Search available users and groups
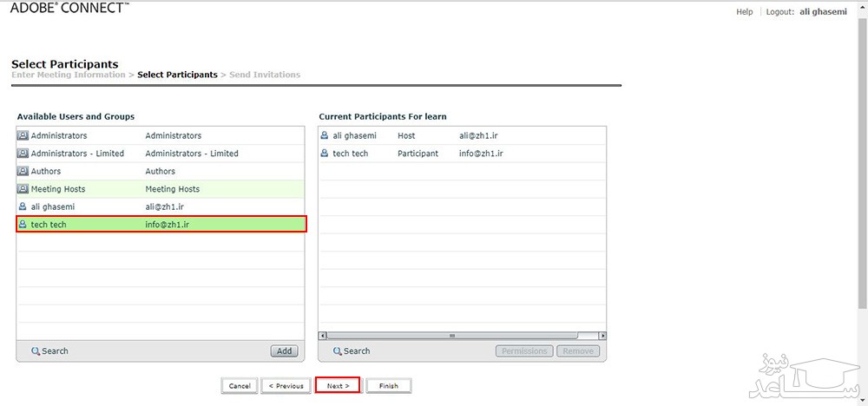The height and width of the screenshot is (406, 868). tap(49, 351)
